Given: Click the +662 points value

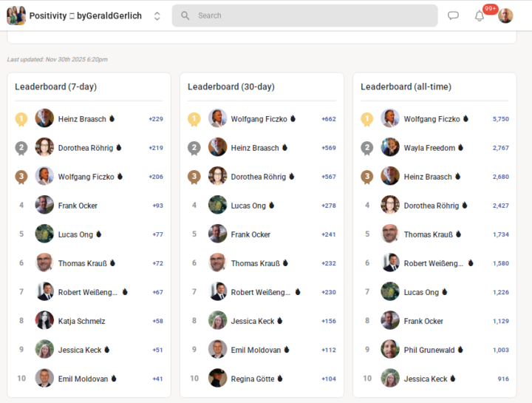Looking at the screenshot, I should [x=329, y=119].
